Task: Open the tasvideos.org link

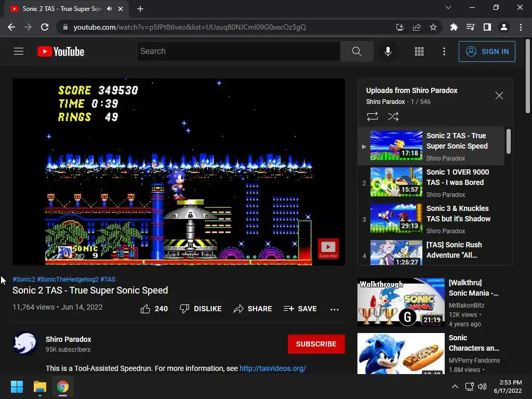Action: point(273,368)
